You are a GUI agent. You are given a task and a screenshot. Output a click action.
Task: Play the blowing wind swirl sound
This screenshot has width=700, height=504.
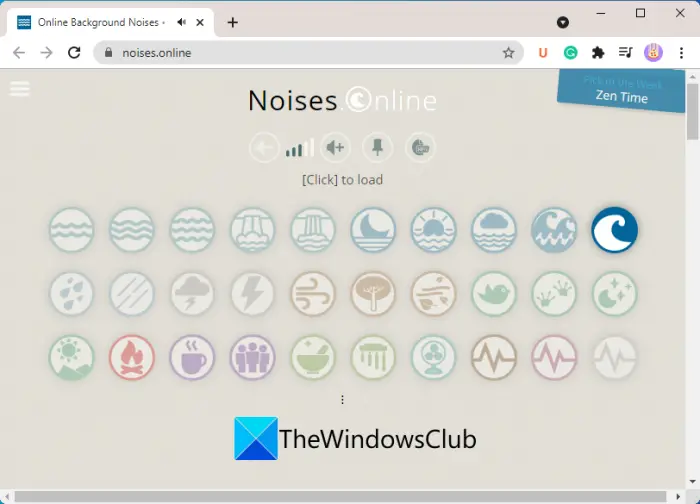[x=313, y=294]
